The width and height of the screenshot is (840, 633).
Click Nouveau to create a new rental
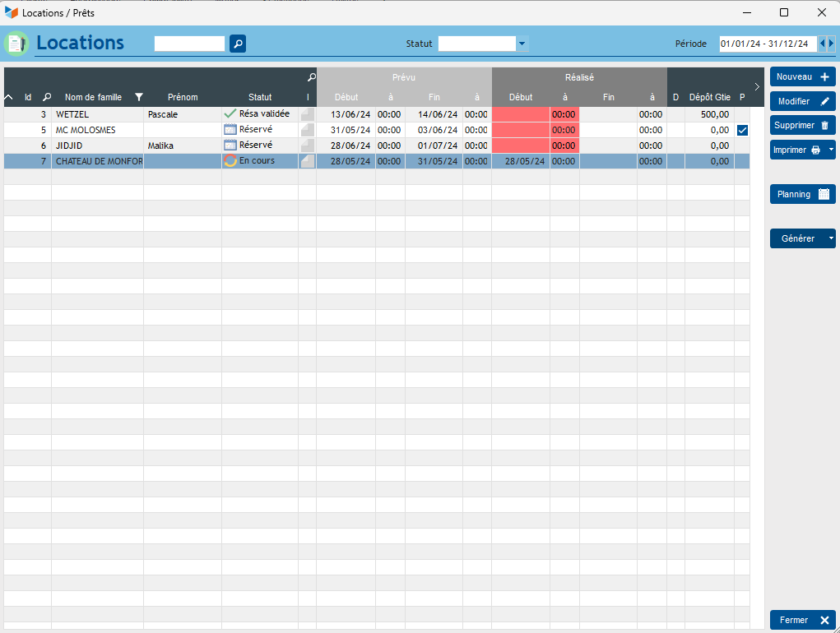point(802,76)
